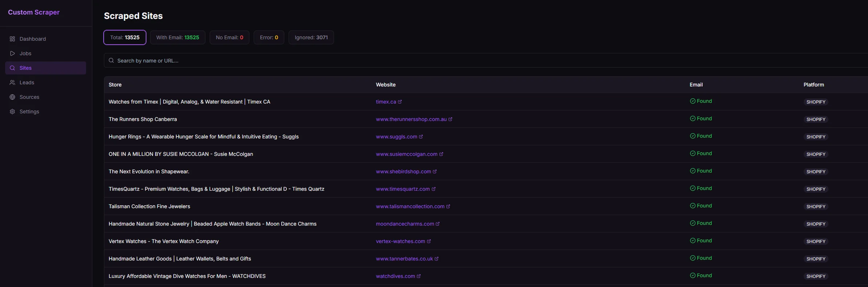This screenshot has width=868, height=287.
Task: Click external link icon next to www.suggls.com
Action: point(421,137)
